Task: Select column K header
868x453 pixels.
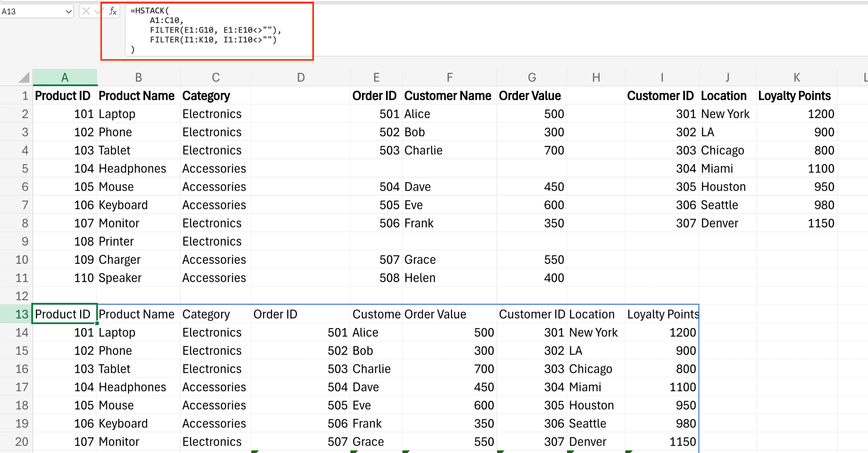Action: pos(797,77)
